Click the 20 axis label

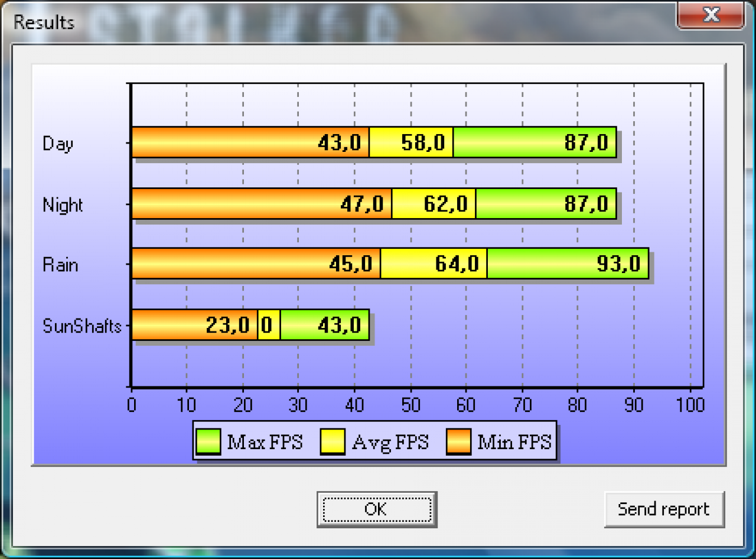[243, 405]
